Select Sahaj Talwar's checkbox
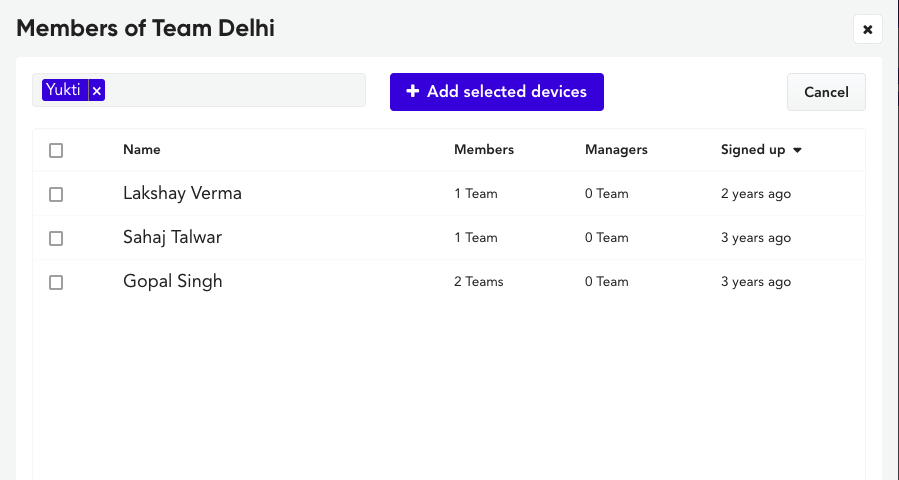Viewport: 899px width, 480px height. tap(56, 238)
